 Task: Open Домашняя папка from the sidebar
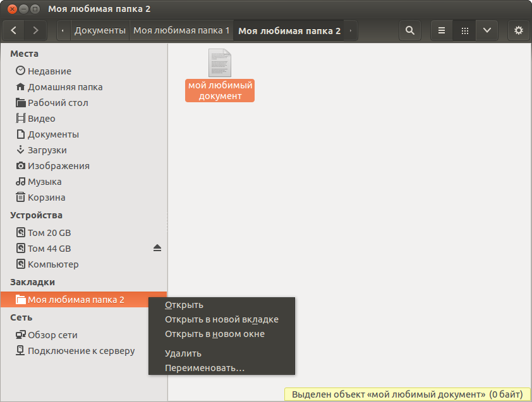coord(64,87)
